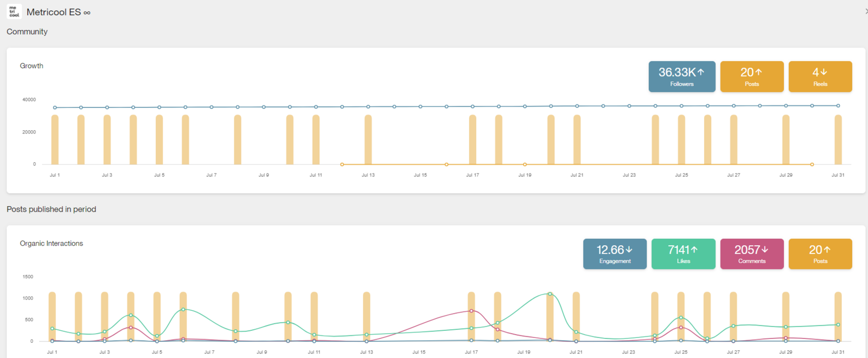
Task: Toggle the Comments series card
Action: [751, 254]
